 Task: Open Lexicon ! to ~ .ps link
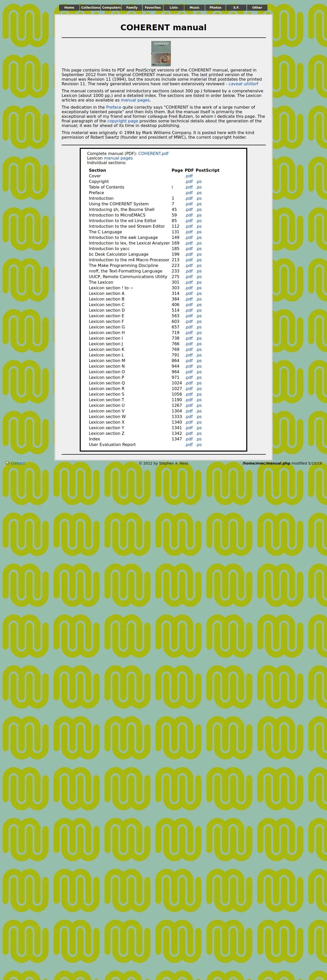click(199, 288)
